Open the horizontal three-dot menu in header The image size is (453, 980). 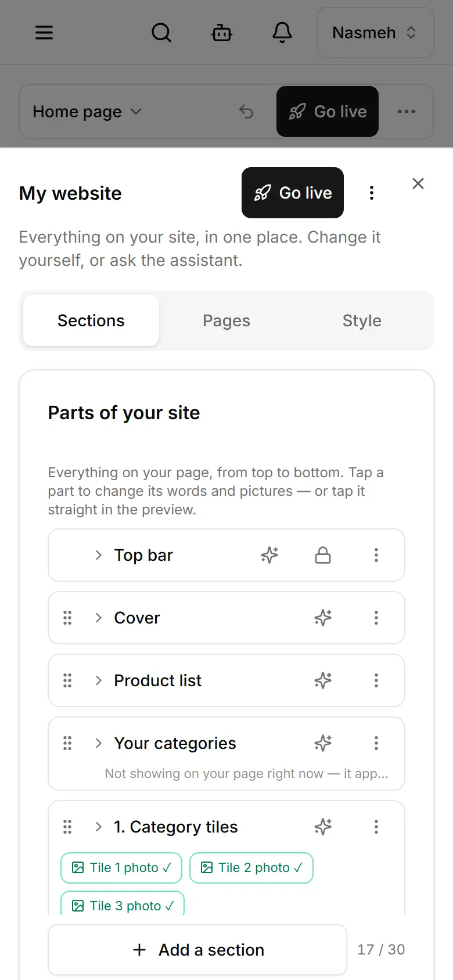click(407, 111)
